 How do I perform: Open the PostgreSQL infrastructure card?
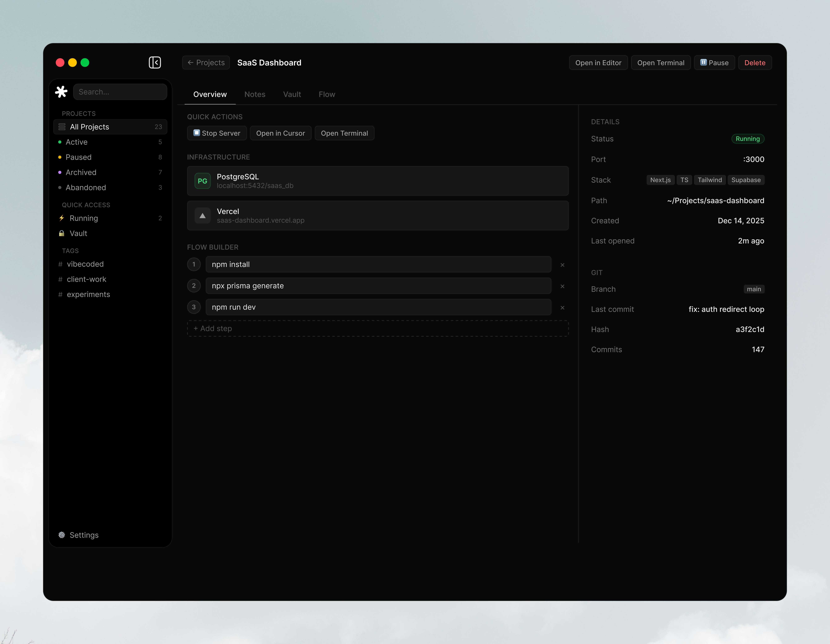[378, 181]
